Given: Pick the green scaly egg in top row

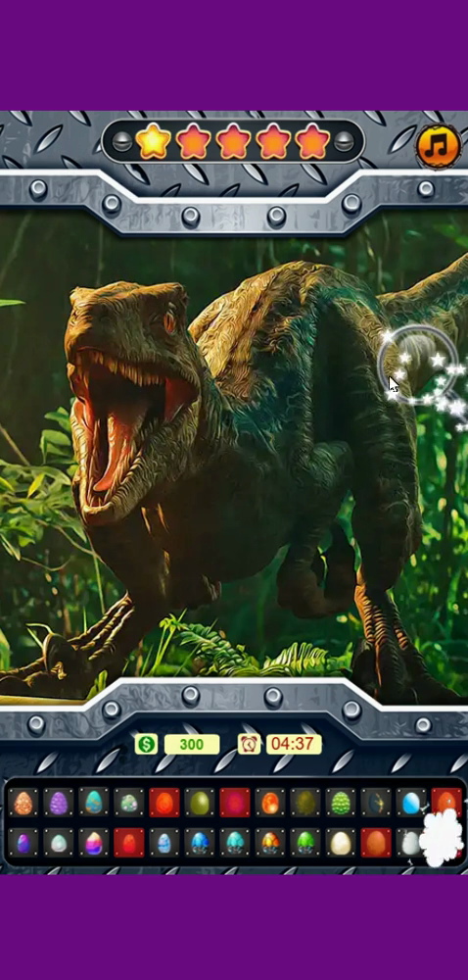Looking at the screenshot, I should coord(340,802).
